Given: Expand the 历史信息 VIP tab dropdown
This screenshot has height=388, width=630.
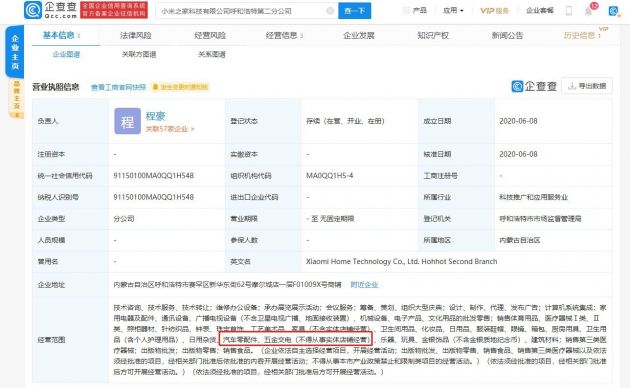Looking at the screenshot, I should [x=599, y=36].
